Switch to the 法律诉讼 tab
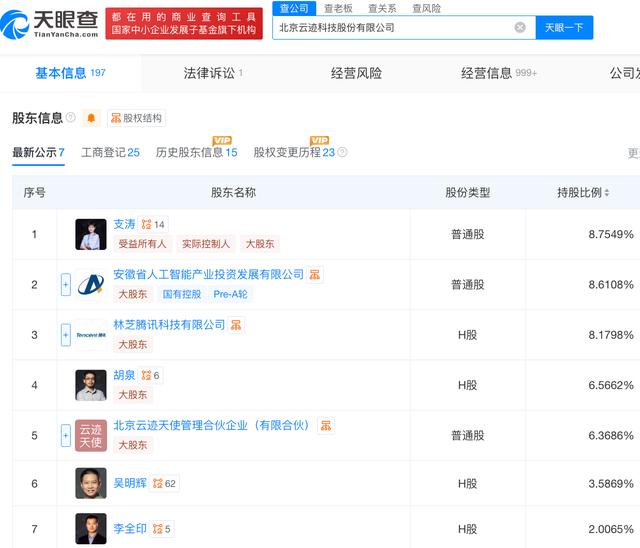 (x=212, y=73)
